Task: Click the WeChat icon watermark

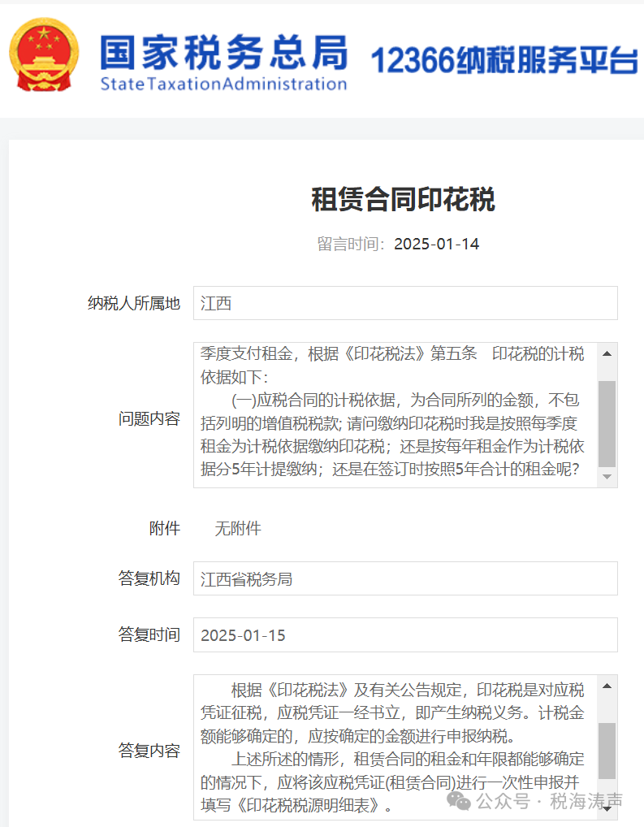Action: click(x=460, y=802)
